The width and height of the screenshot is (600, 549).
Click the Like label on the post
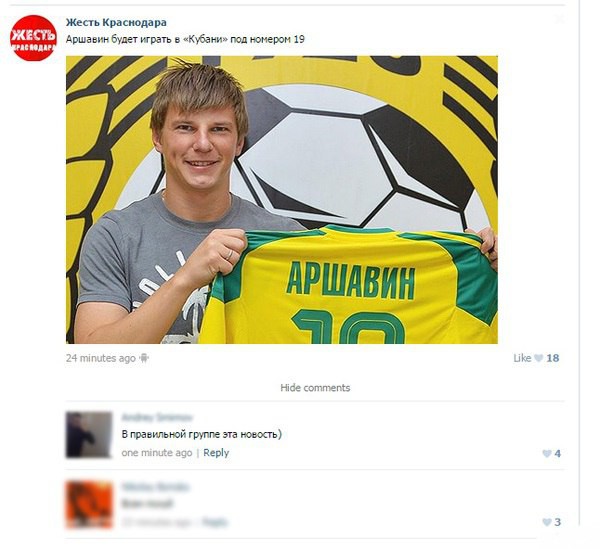click(x=521, y=358)
